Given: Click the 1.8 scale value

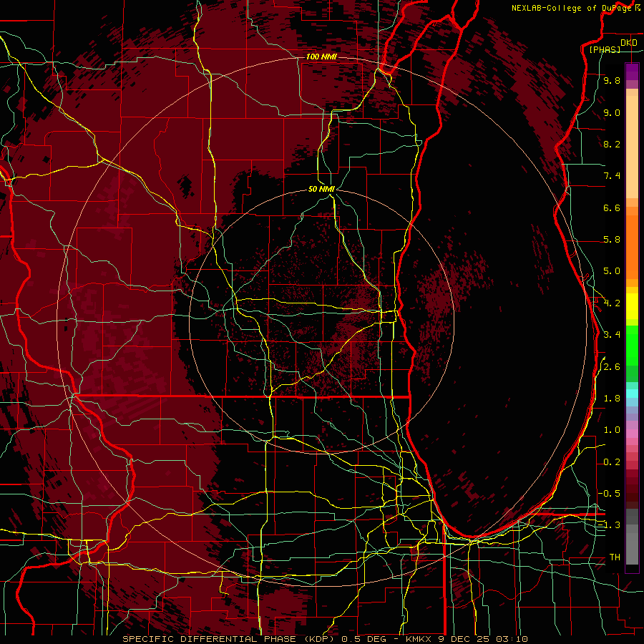Looking at the screenshot, I should tap(612, 399).
